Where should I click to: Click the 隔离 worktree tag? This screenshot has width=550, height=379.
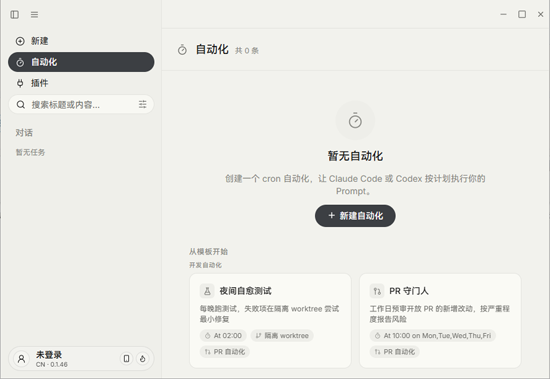[282, 336]
